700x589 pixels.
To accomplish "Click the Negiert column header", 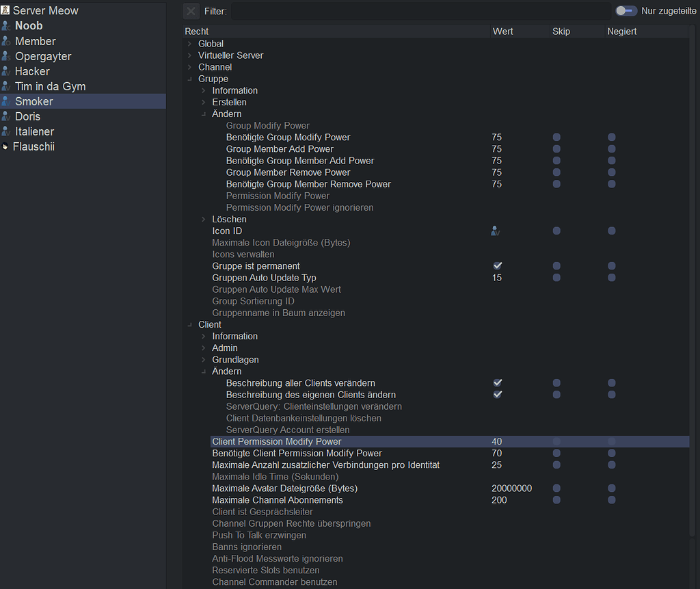I will 621,31.
